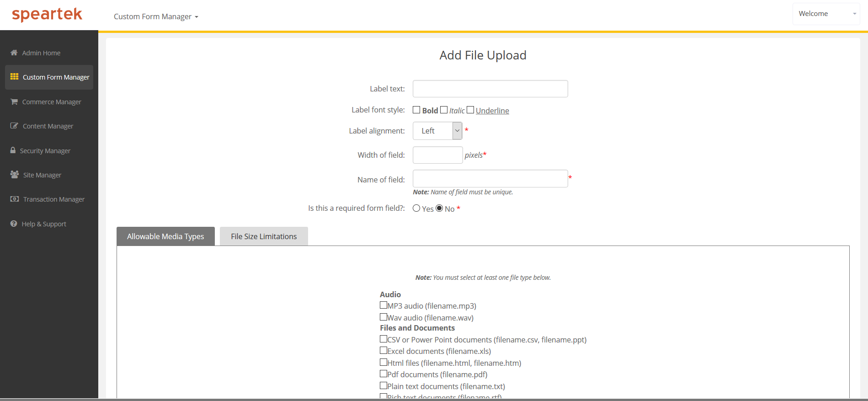Check the Pdf documents file type
The height and width of the screenshot is (401, 868).
point(383,374)
